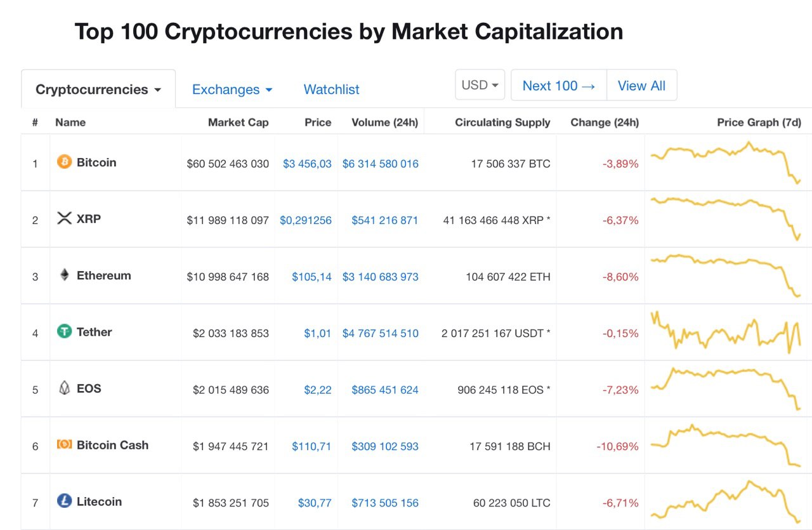Expand the Exchanges dropdown menu
Screen dimensions: 812x530
coord(232,89)
